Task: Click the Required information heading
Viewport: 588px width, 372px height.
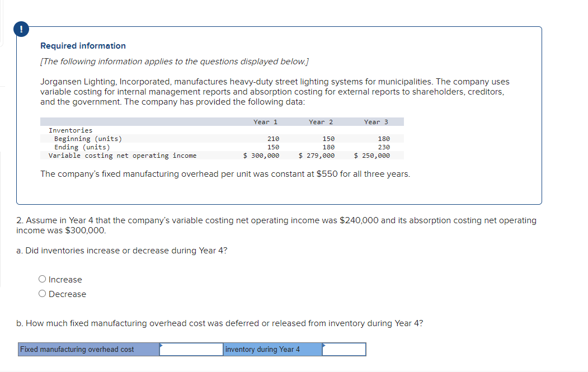Action: (83, 46)
